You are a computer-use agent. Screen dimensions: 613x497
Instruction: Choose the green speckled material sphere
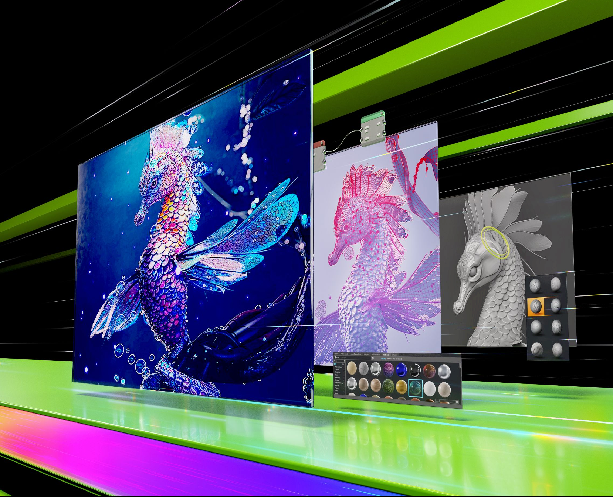point(388,387)
